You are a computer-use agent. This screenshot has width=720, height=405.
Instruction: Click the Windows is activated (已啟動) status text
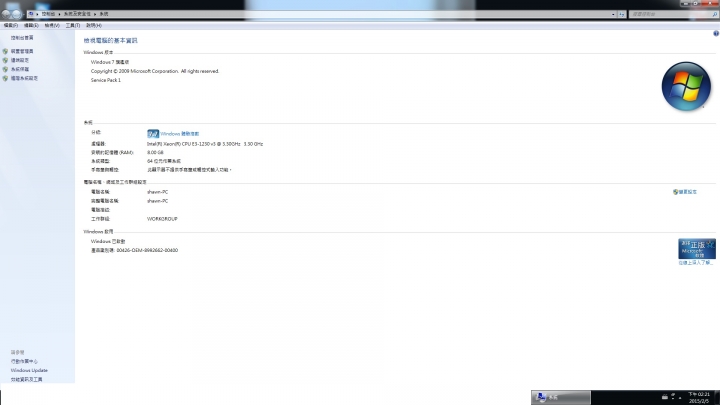point(108,242)
